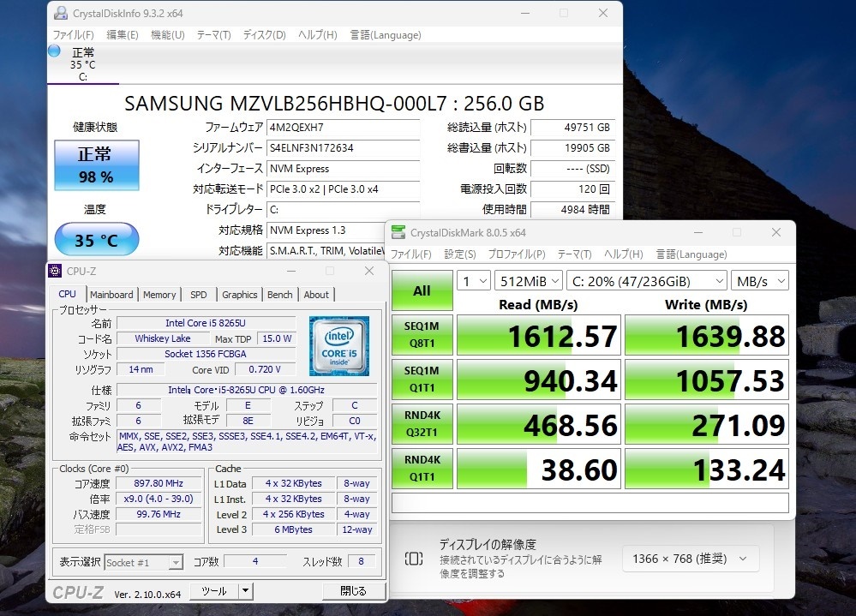Open the 1366 × 768 resolution dropdown
The height and width of the screenshot is (616, 856).
(x=690, y=559)
